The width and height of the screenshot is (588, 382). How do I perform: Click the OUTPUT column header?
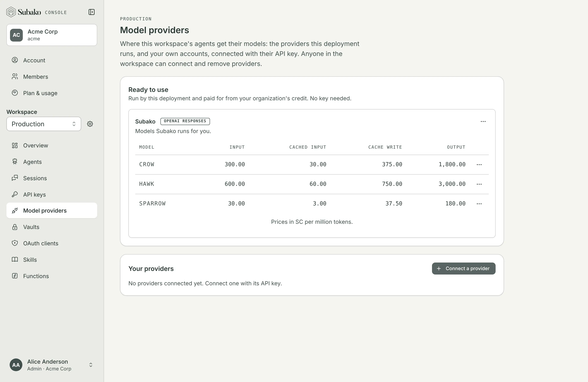click(456, 147)
